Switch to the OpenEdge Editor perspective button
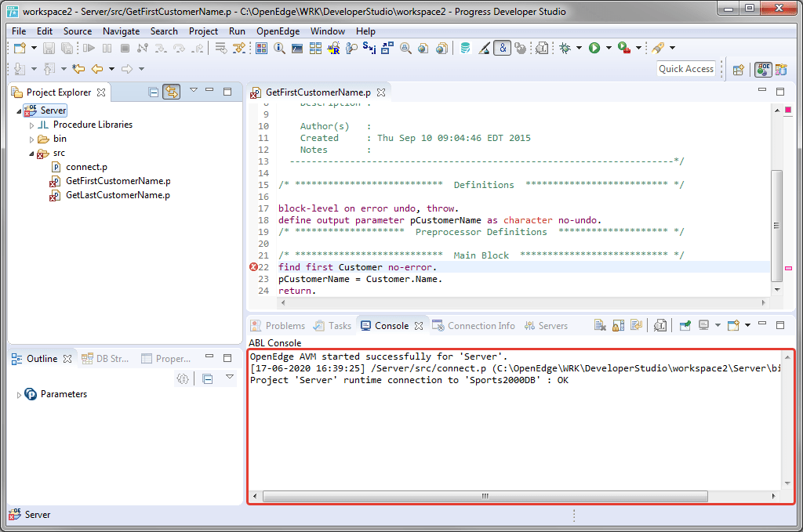803x532 pixels. [x=763, y=69]
